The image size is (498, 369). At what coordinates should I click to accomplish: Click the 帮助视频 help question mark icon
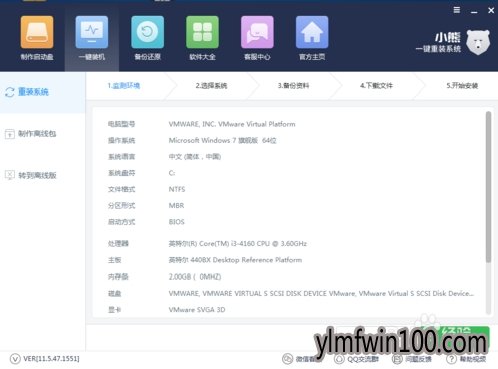click(451, 359)
